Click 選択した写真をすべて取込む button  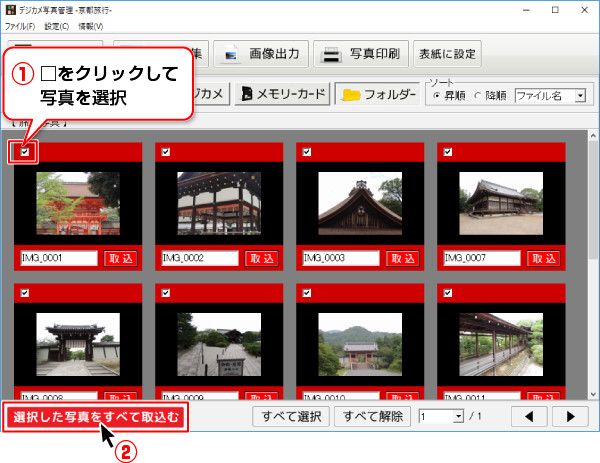(x=96, y=417)
